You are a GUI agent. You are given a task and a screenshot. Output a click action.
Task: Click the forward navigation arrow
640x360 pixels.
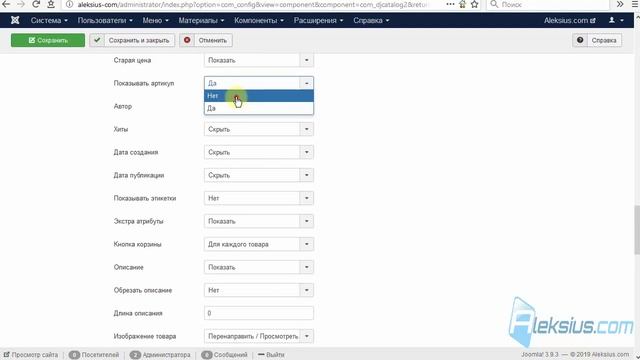pyautogui.click(x=21, y=4)
